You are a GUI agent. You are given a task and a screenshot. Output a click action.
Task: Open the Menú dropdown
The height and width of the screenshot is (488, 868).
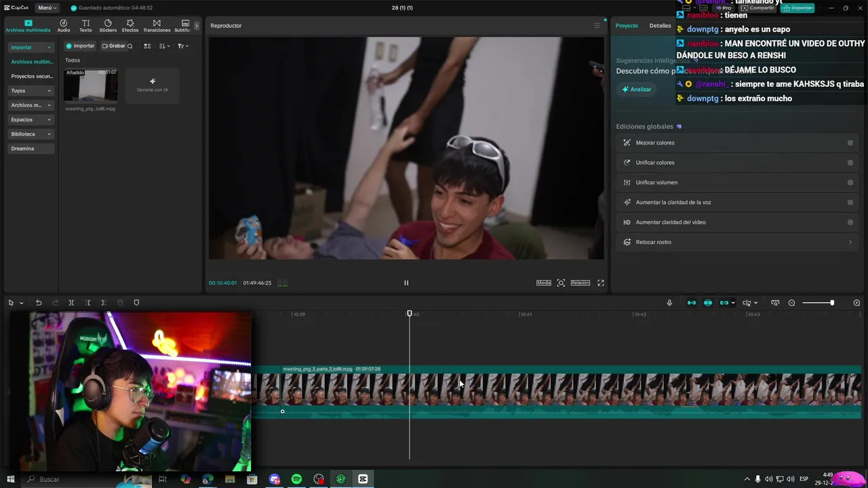pyautogui.click(x=47, y=7)
